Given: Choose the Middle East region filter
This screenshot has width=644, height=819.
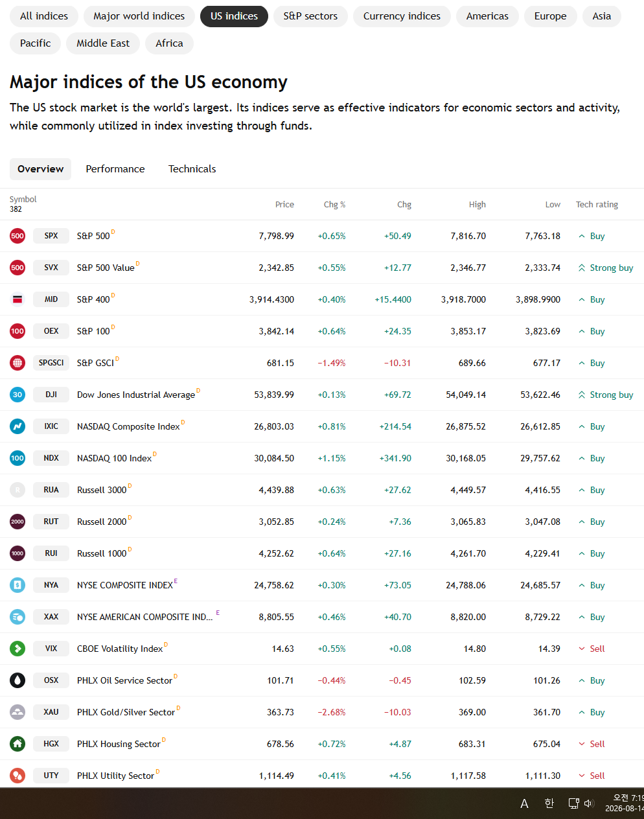Looking at the screenshot, I should (103, 43).
